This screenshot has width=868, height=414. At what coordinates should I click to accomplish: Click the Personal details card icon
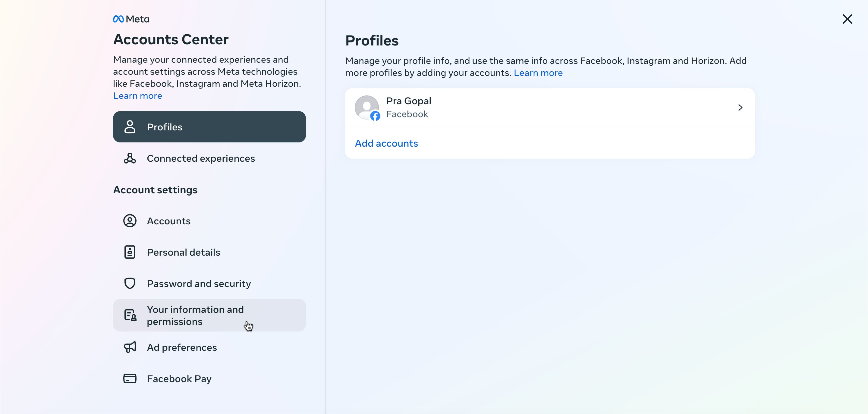click(130, 252)
